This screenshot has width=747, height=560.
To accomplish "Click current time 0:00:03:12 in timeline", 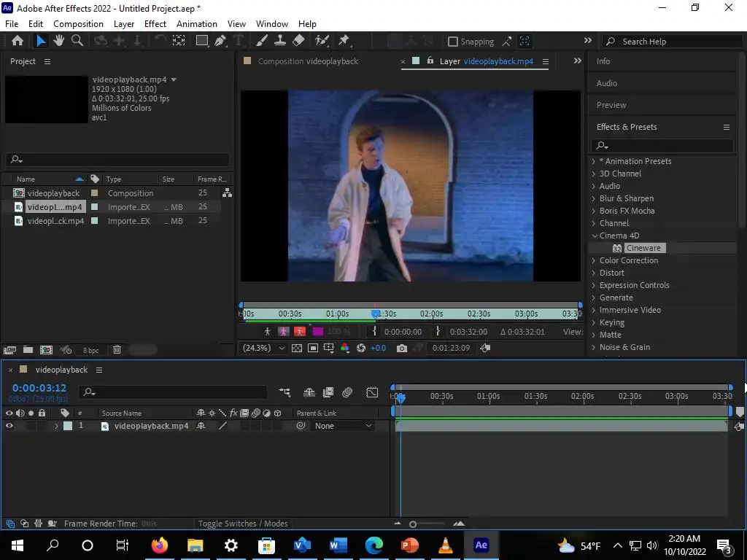I will coord(39,388).
